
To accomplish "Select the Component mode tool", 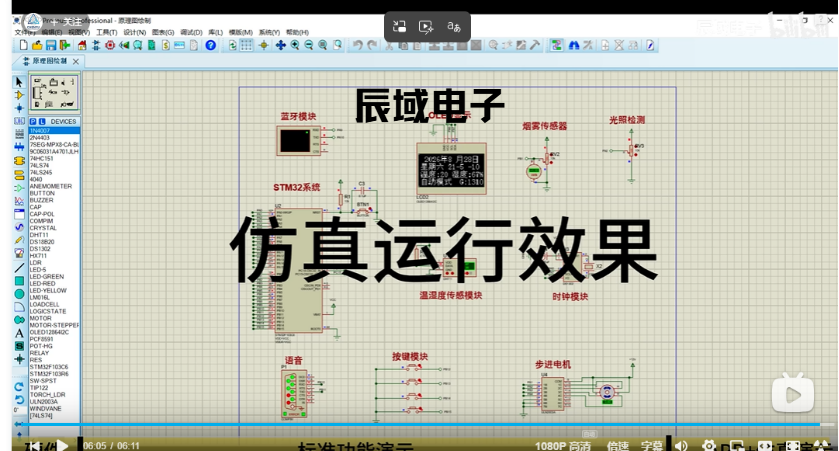I will click(x=19, y=95).
